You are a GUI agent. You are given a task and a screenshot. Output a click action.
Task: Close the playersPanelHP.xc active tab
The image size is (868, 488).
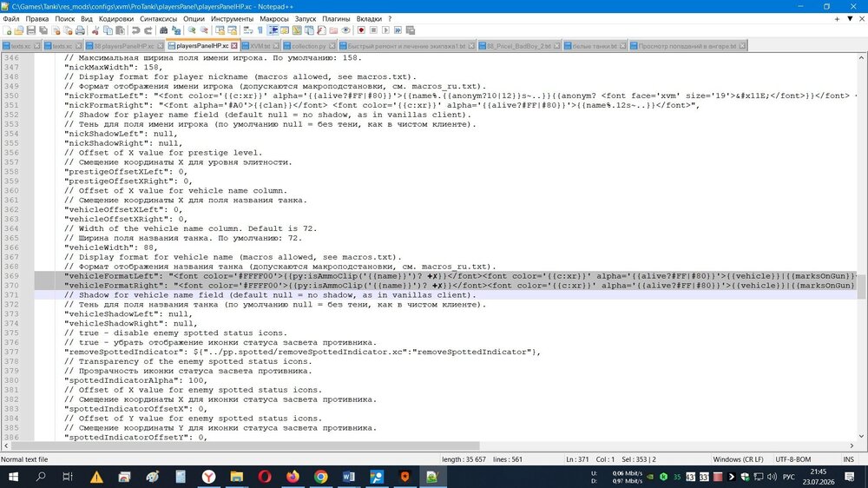[234, 46]
